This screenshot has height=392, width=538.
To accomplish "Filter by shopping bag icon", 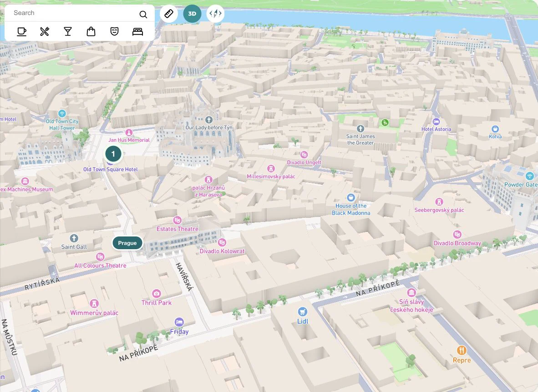I will tap(91, 31).
